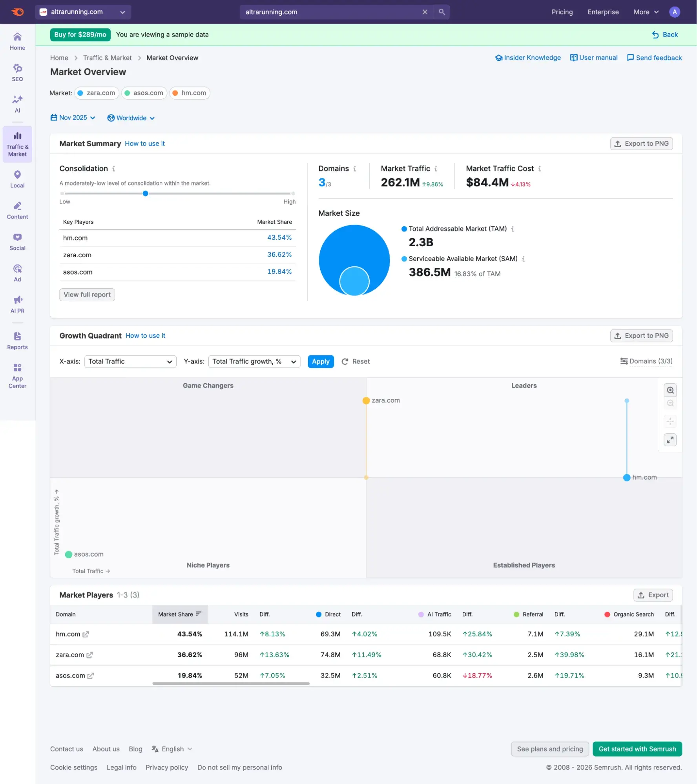
Task: Change the Worldwide location filter
Action: 131,118
